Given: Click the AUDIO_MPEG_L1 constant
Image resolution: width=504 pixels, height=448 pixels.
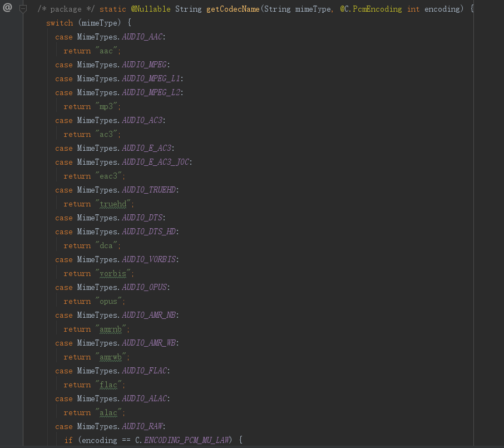Looking at the screenshot, I should click(x=151, y=78).
